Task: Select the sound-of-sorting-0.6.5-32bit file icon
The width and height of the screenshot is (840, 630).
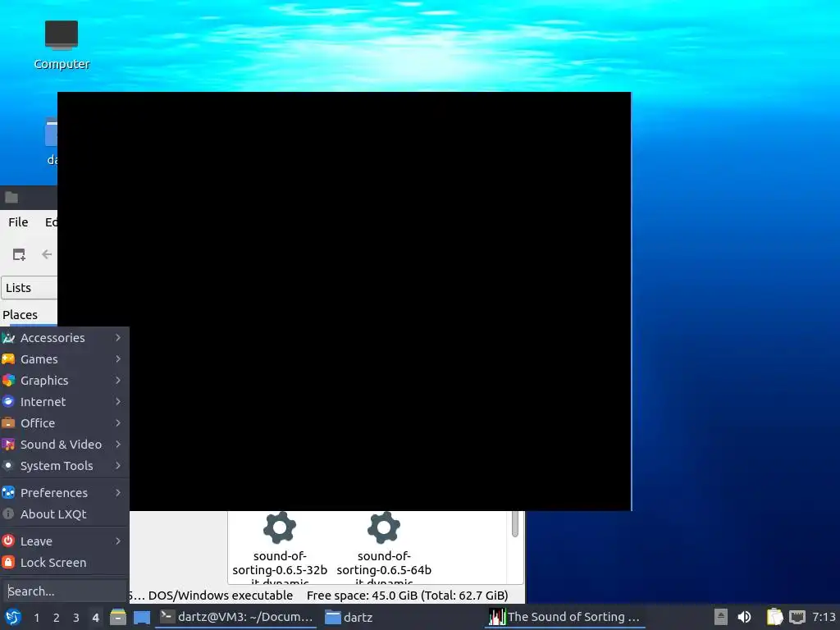Action: click(280, 527)
